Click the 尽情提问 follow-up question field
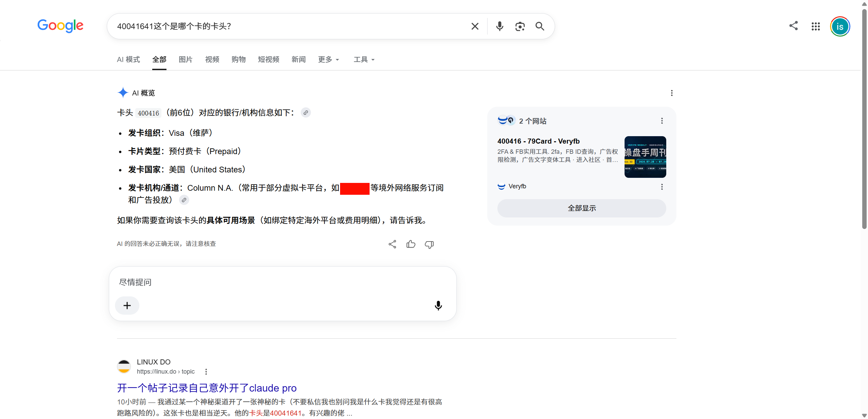Image resolution: width=868 pixels, height=419 pixels. click(x=283, y=282)
